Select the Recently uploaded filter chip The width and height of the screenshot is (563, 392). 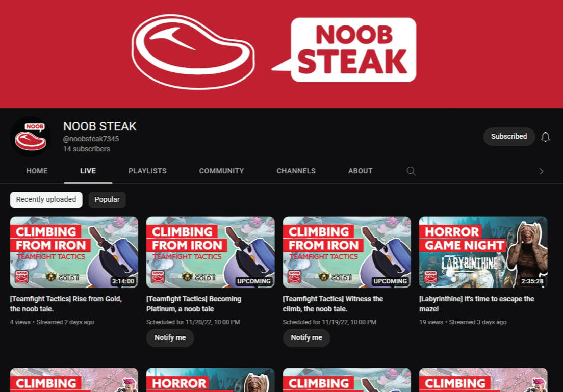tap(46, 200)
